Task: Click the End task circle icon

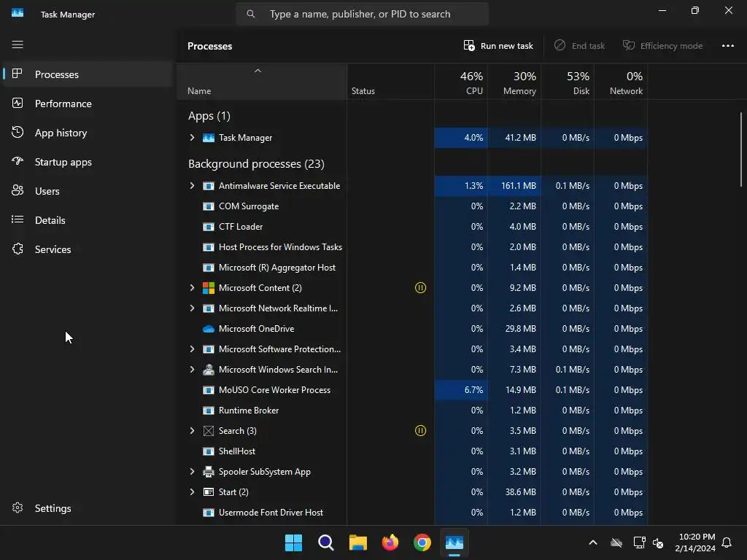Action: [560, 45]
